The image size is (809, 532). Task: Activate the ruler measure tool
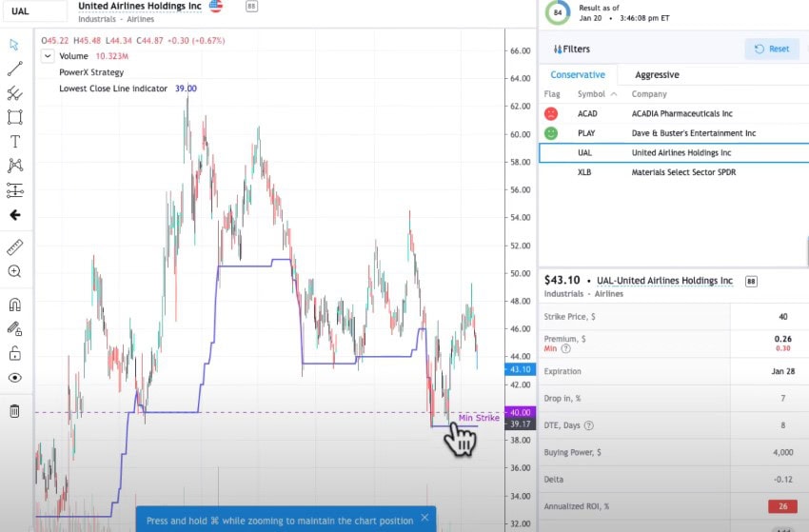(14, 247)
